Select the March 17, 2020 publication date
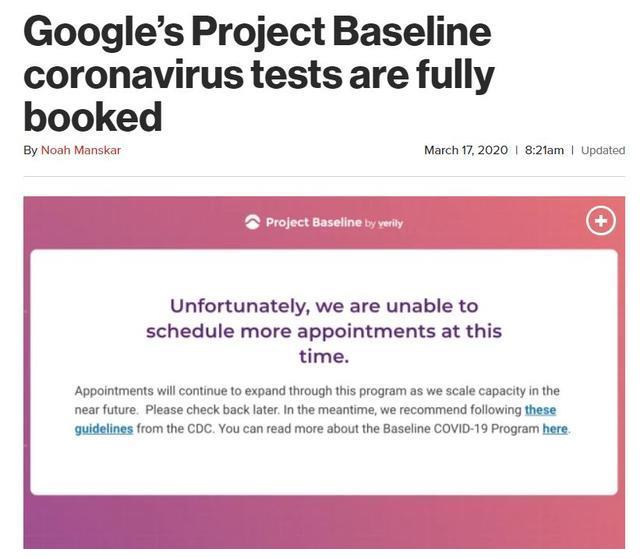Screen dimensions: 640x559 (466, 150)
